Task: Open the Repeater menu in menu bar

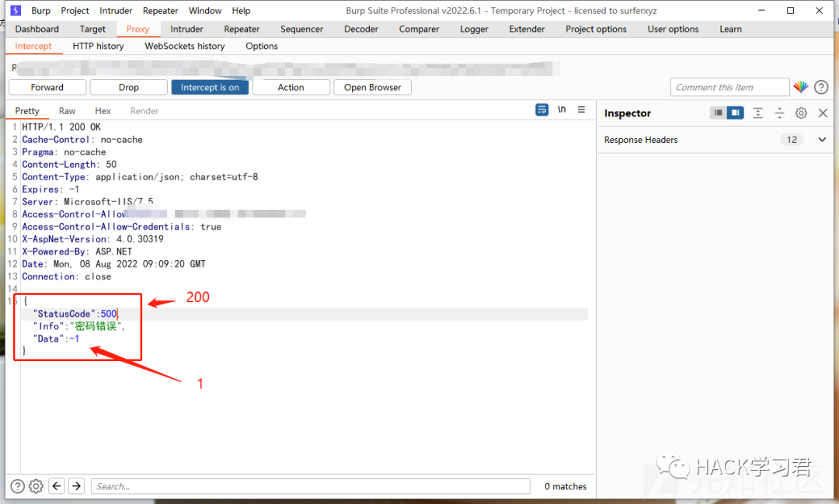Action: (161, 11)
